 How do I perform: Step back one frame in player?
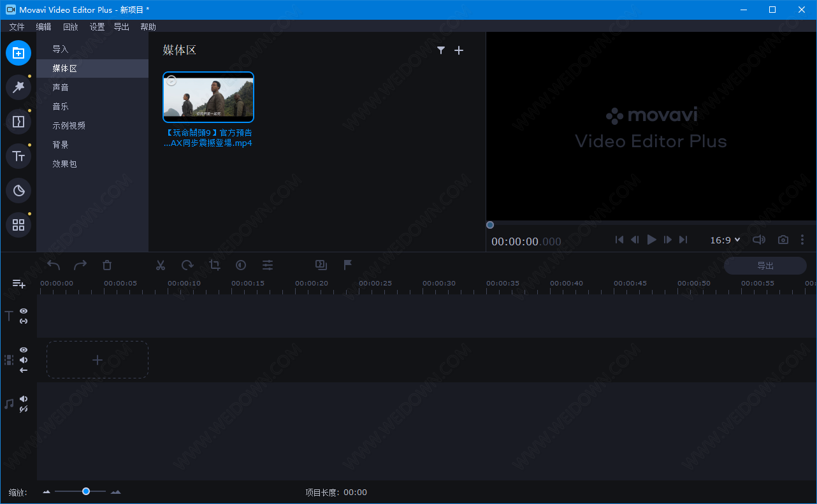(x=635, y=240)
